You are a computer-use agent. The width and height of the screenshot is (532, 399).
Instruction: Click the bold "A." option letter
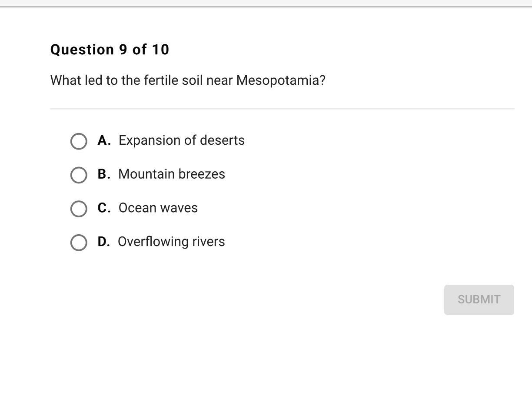click(104, 140)
